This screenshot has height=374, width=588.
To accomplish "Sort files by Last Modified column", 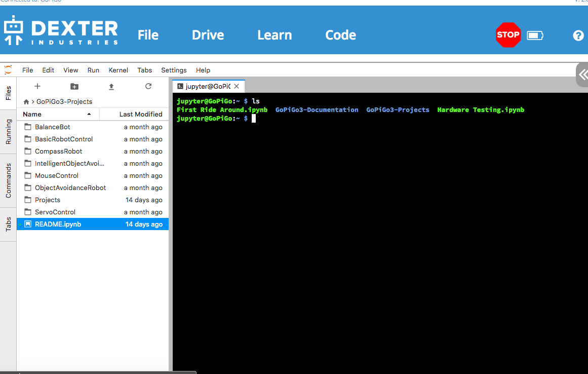I will coord(134,114).
